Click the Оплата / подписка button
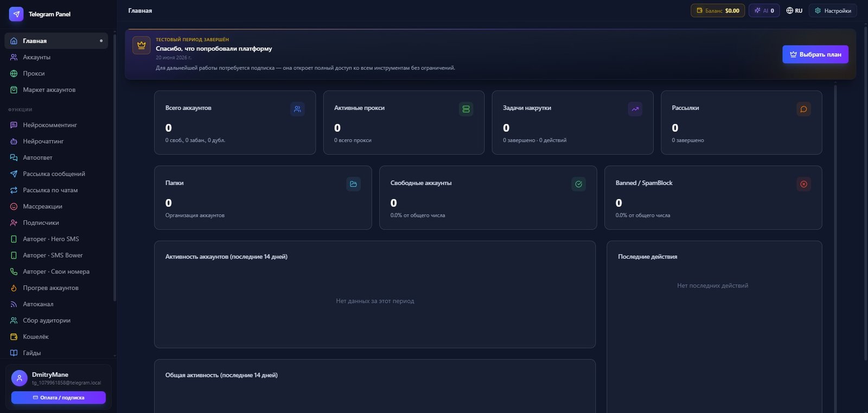Viewport: 868px width, 413px height. tap(59, 398)
